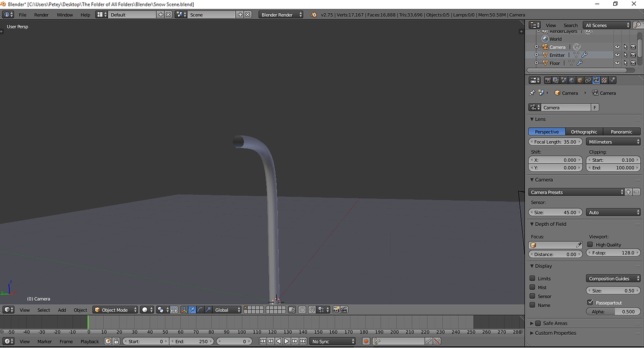Select the scale manipulator icon

click(208, 310)
